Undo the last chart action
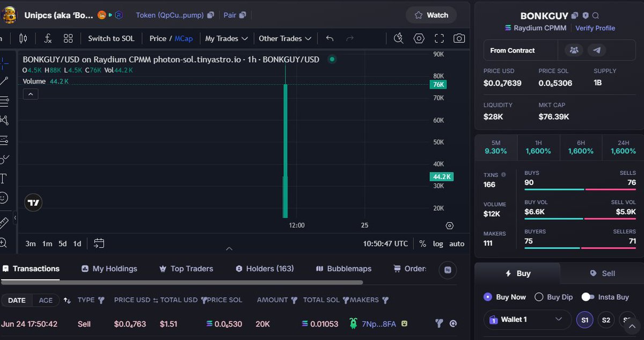Screen dimensions: 644x340 330,39
